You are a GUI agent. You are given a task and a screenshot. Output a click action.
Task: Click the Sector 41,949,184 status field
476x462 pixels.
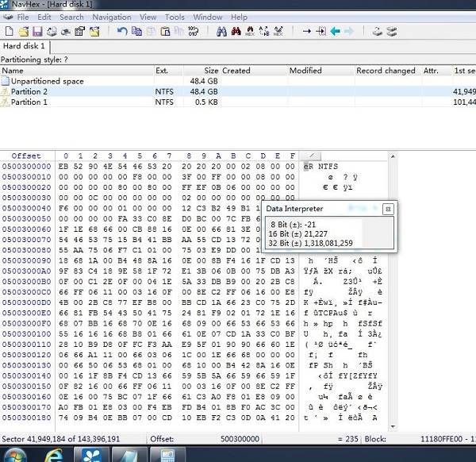coord(61,439)
